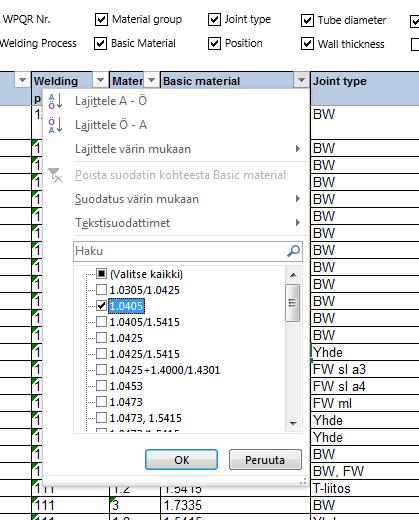Check the 1.0425+1.4000/1.4301 filter item

[x=101, y=370]
